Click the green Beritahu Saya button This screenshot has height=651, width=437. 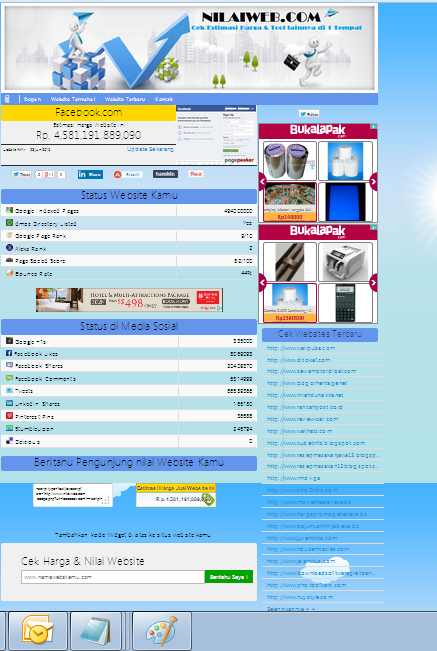click(x=229, y=577)
